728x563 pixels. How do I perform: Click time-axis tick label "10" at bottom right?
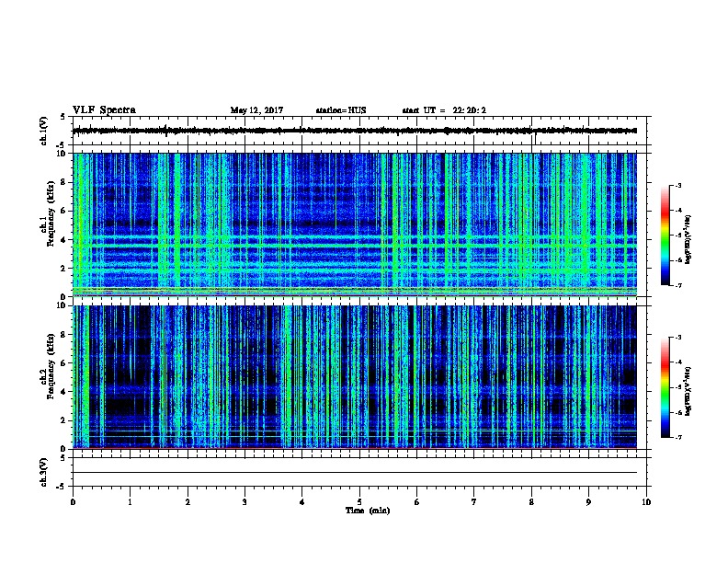coord(646,501)
